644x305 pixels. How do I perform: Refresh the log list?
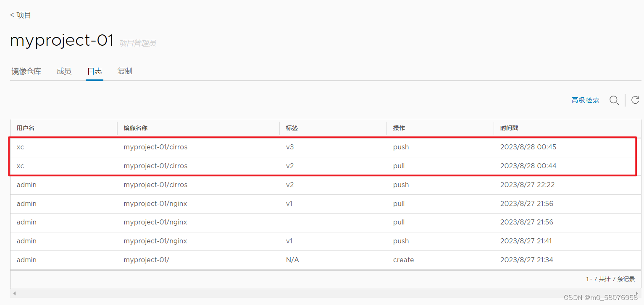click(635, 100)
